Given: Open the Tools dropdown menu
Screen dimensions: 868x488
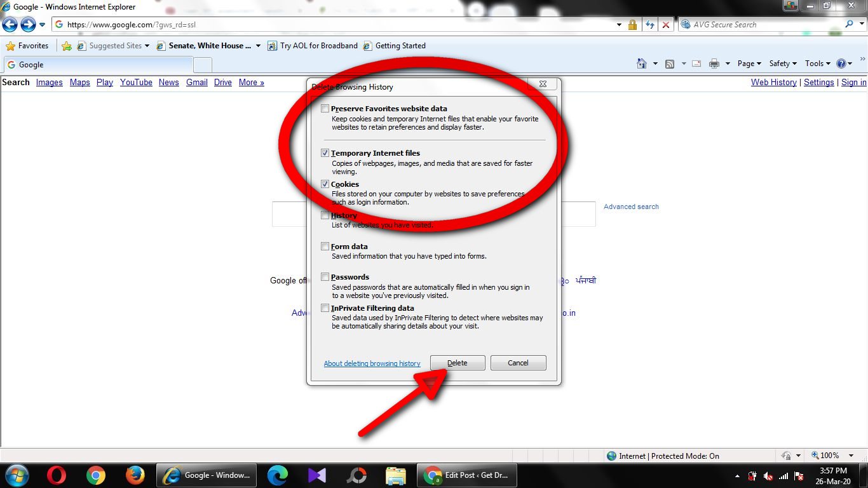Looking at the screenshot, I should point(817,64).
